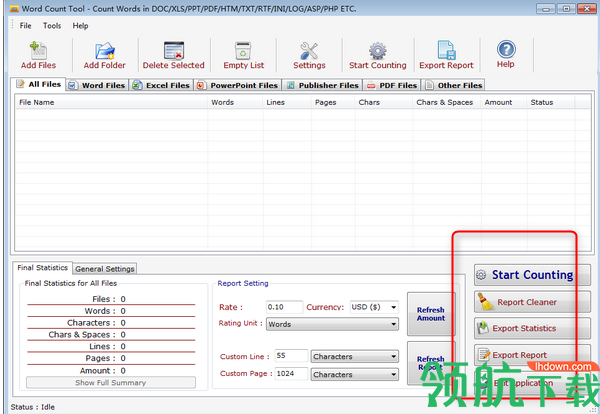Sort by Status column header
Viewport: 600px width, 414px height.
[x=551, y=102]
